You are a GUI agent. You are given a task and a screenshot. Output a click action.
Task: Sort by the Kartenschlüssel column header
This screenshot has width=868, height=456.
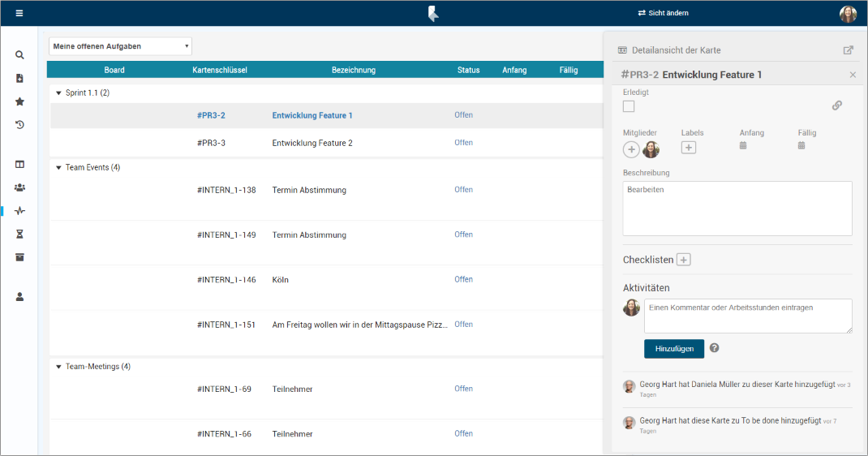[x=220, y=70]
